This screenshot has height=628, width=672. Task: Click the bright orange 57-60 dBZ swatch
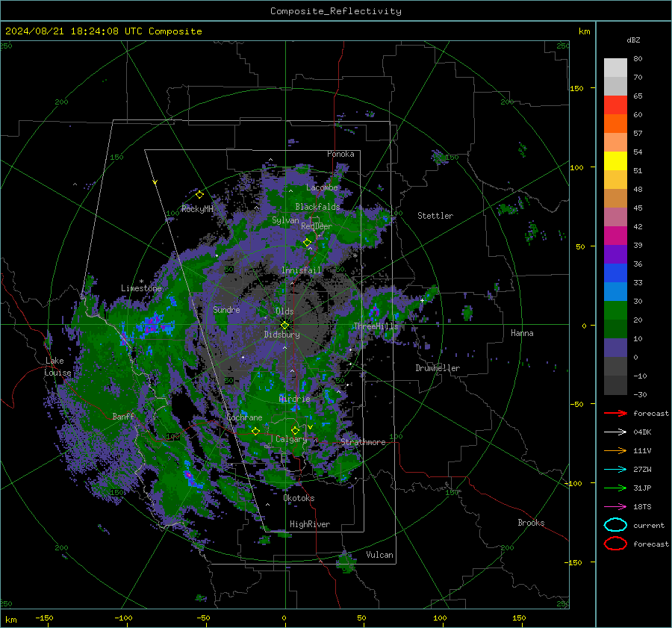point(615,123)
